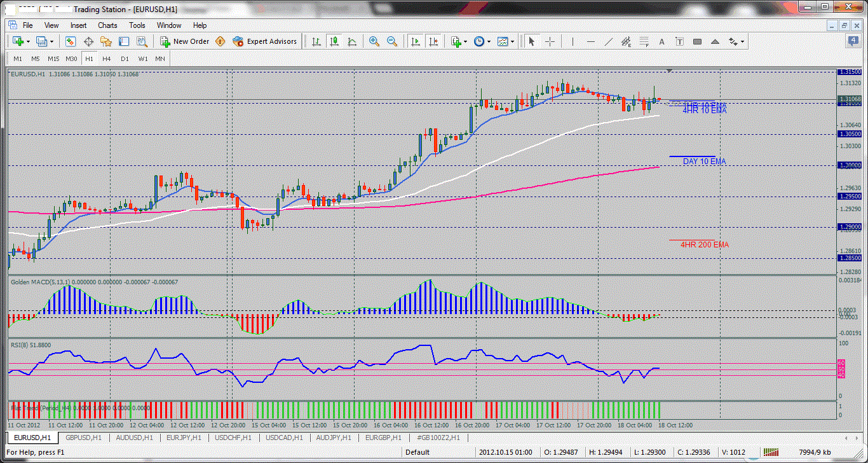This screenshot has height=463, width=868.
Task: Expand the Profiles dropdown arrow
Action: click(x=52, y=41)
